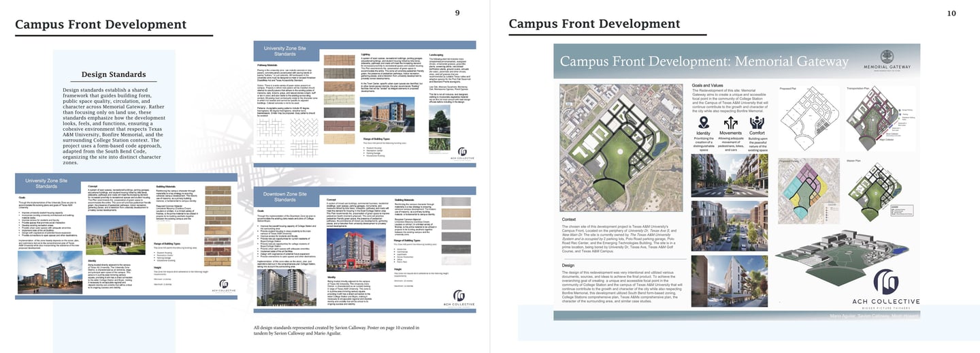The image size is (980, 353).
Task: Select page number 9
Action: (x=457, y=13)
